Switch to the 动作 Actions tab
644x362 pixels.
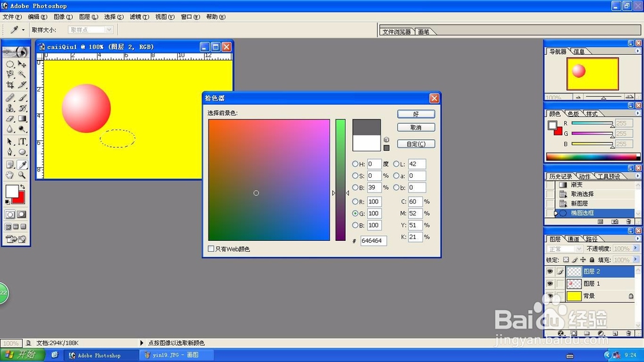point(585,176)
